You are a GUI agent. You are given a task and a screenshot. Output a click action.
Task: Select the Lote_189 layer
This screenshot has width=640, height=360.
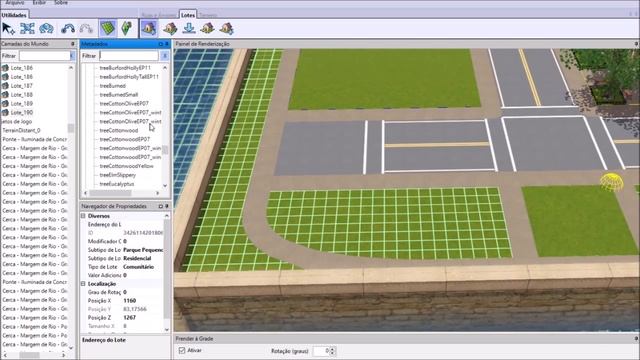22,104
